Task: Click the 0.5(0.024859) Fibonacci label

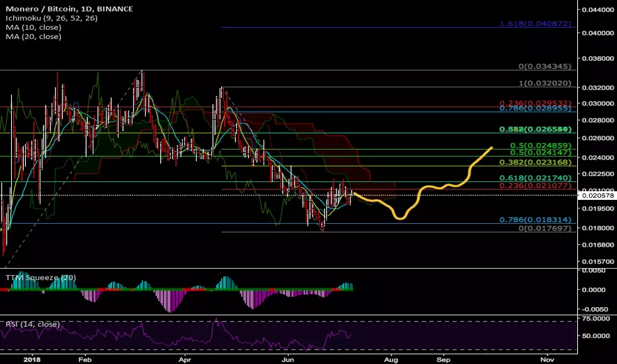Action: tap(540, 146)
